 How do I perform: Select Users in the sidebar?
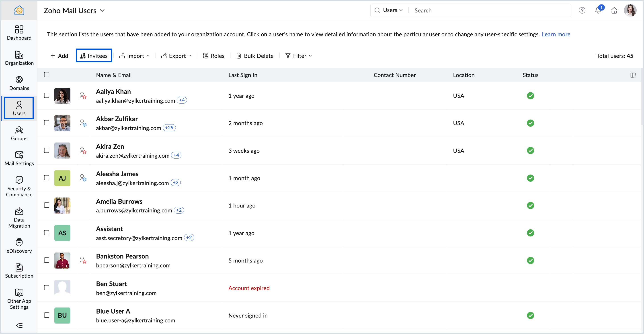click(19, 108)
